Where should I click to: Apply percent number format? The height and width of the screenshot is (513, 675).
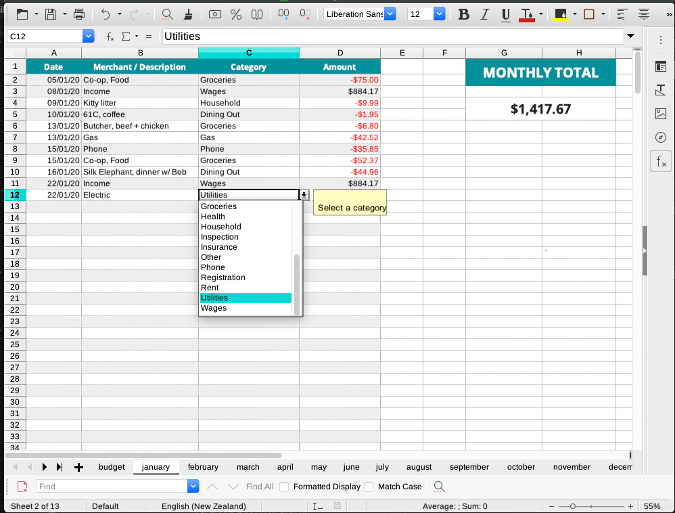(x=236, y=15)
